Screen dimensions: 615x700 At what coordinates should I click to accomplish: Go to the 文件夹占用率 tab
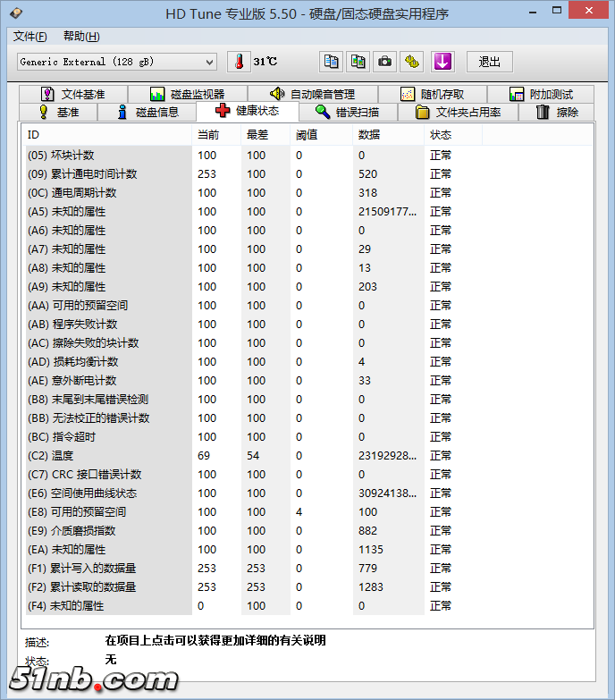tap(459, 113)
